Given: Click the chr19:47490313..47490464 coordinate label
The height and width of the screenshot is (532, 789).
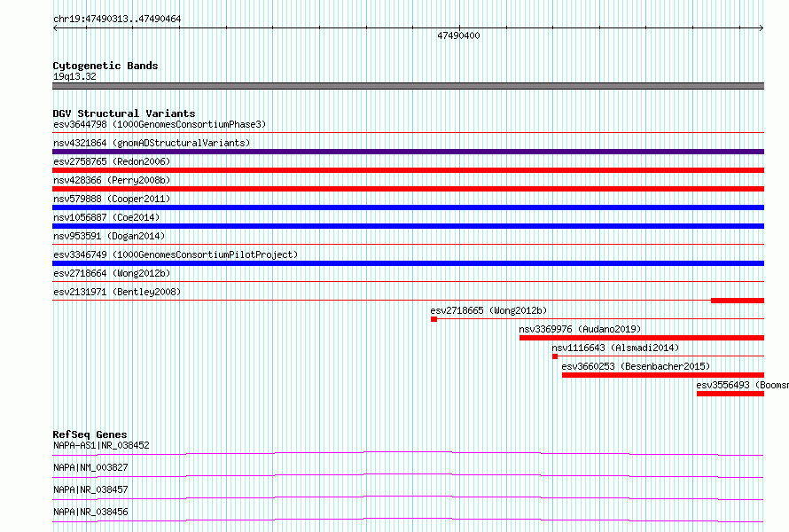Looking at the screenshot, I should point(117,20).
